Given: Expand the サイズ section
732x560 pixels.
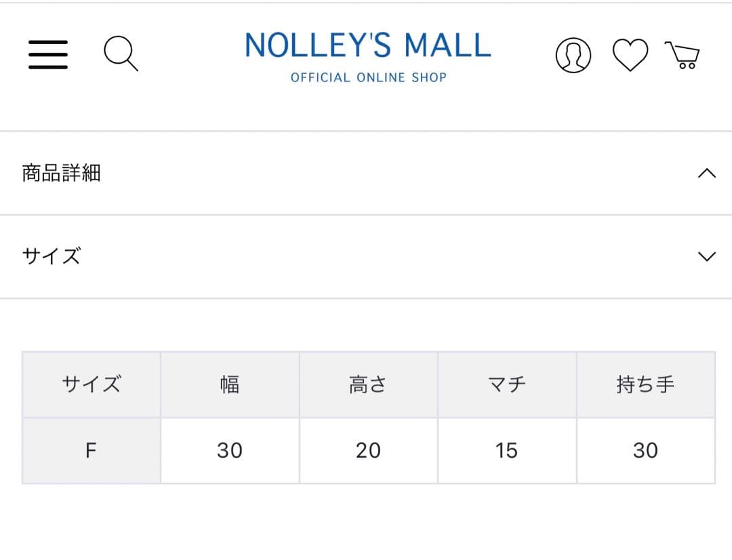Looking at the screenshot, I should pyautogui.click(x=366, y=257).
